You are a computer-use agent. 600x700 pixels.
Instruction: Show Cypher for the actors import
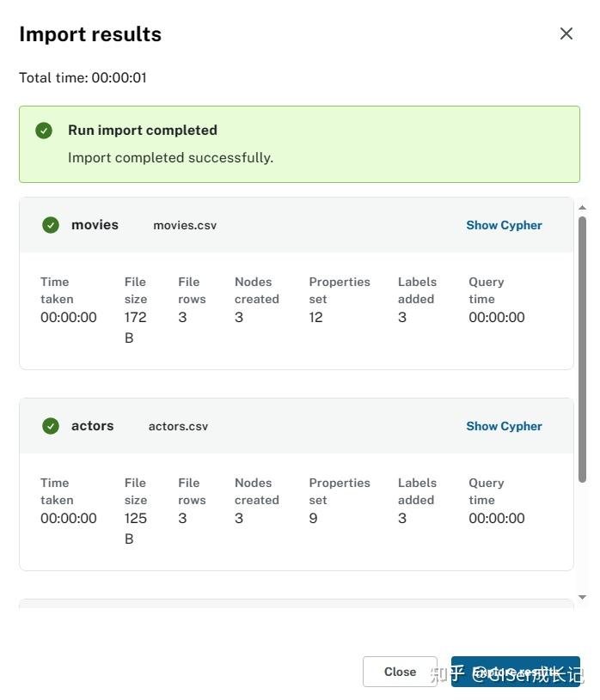[x=504, y=426]
